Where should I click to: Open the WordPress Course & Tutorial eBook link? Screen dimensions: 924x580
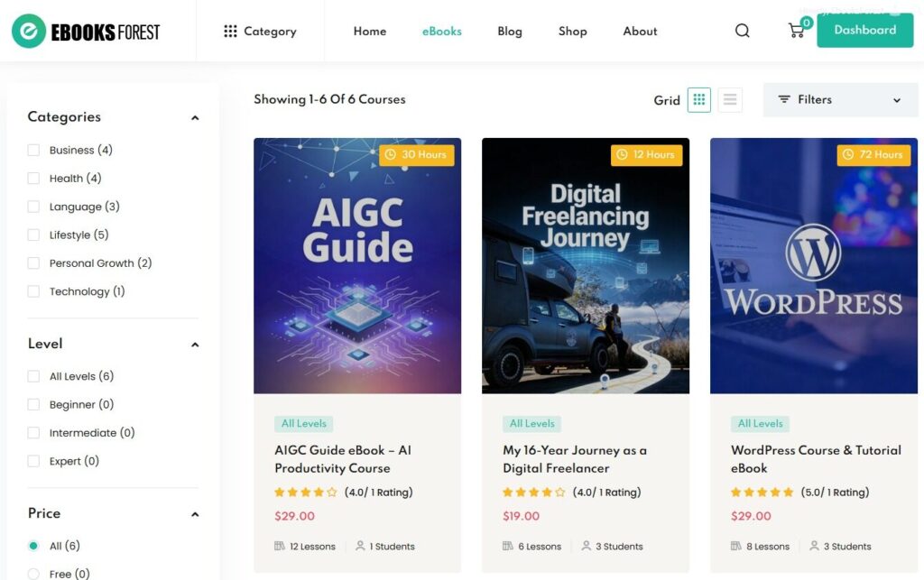coord(816,459)
